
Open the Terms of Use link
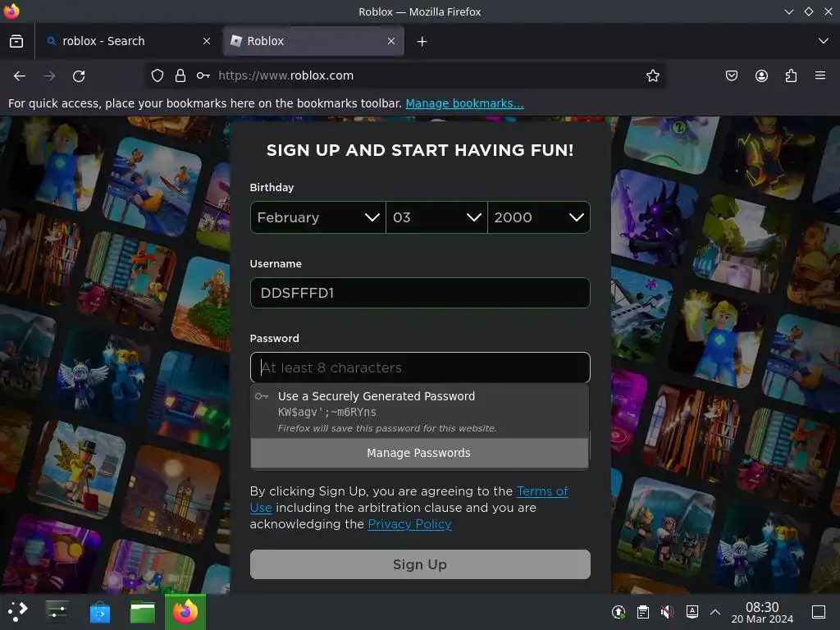542,491
